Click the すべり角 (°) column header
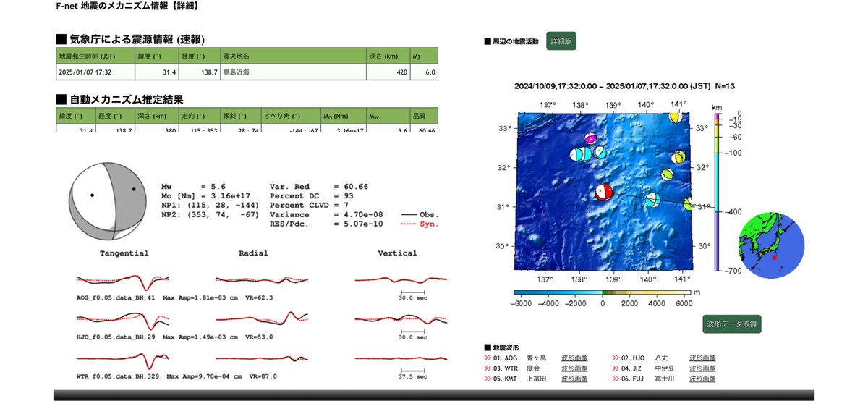The height and width of the screenshot is (401, 868). (x=290, y=116)
